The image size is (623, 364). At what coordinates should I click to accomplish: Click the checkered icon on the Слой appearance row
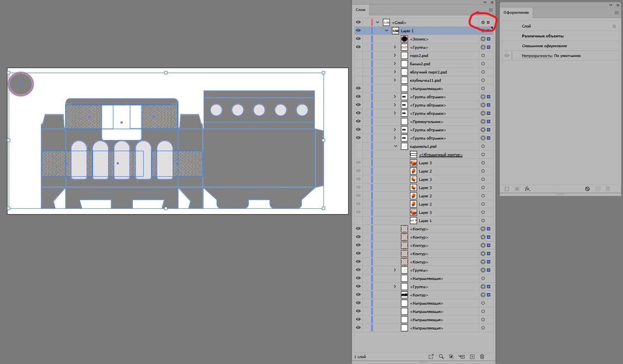point(614,26)
